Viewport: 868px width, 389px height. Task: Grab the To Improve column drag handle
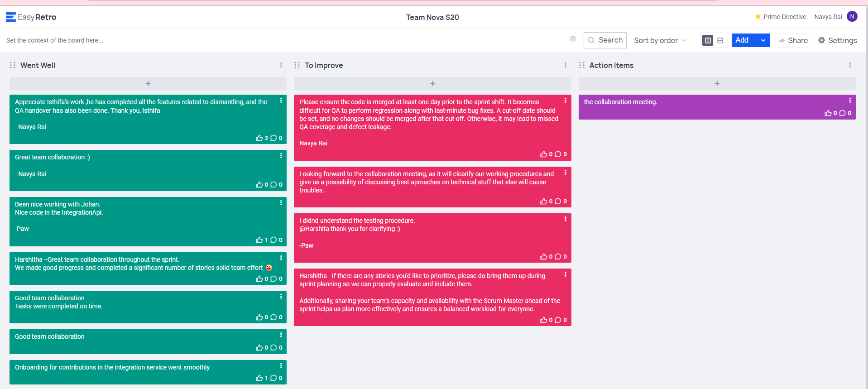tap(297, 65)
